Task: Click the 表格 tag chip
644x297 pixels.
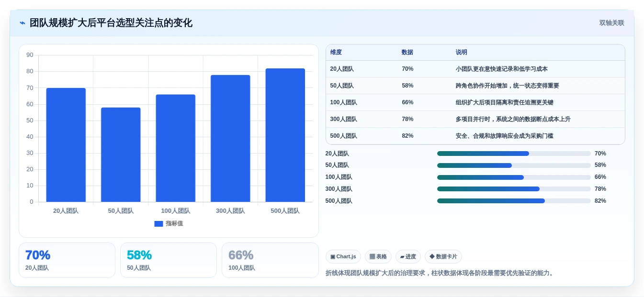Action: [x=378, y=257]
